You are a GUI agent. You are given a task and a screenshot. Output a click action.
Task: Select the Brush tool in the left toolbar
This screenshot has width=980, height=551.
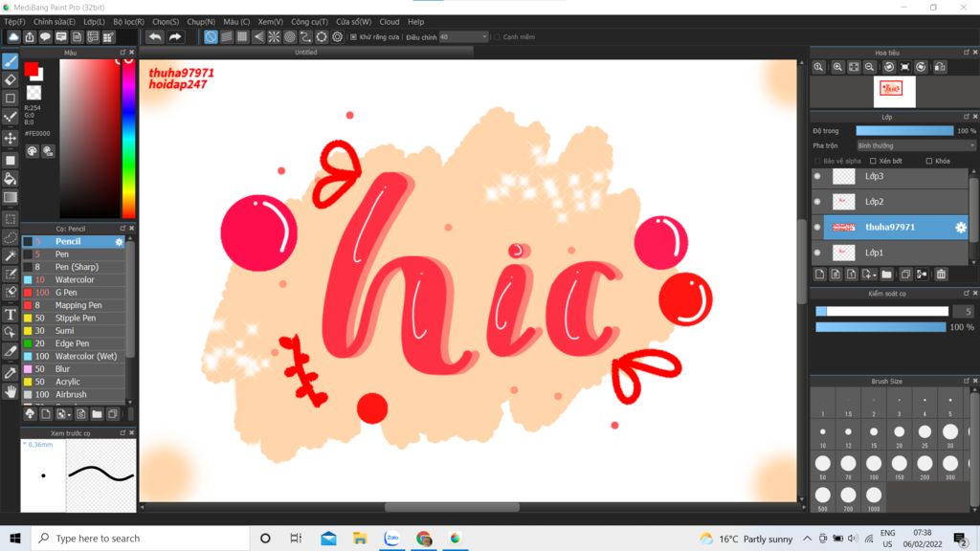[10, 61]
